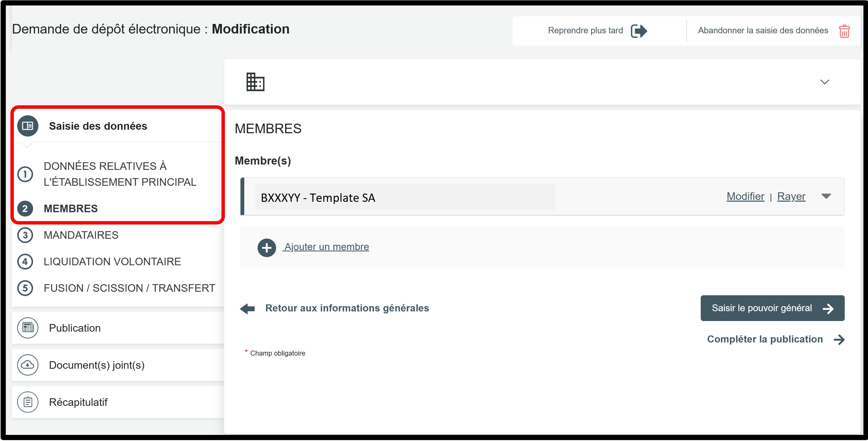The image size is (868, 441).
Task: Click the Publication newspaper icon
Action: [x=28, y=328]
